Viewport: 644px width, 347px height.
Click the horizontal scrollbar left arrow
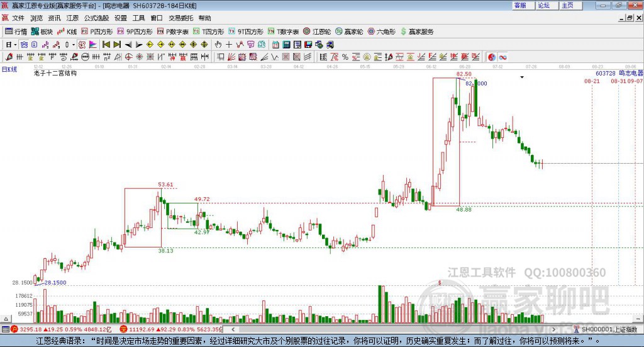(x=233, y=329)
